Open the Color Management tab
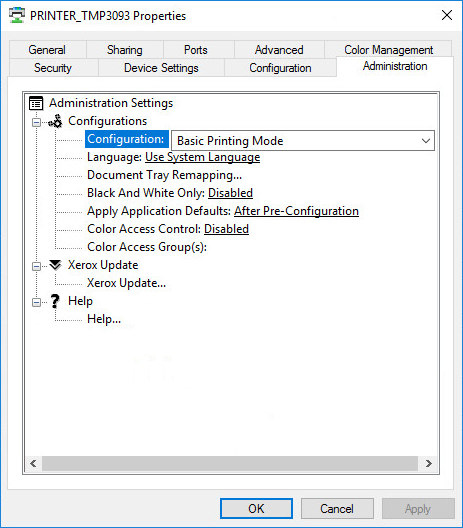Viewport: 463px width, 528px height. 388,50
